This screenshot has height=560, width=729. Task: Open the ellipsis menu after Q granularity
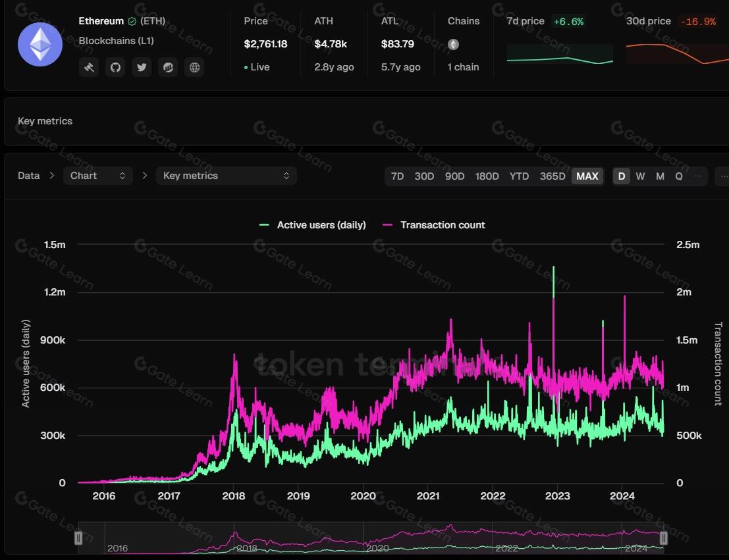(x=699, y=176)
